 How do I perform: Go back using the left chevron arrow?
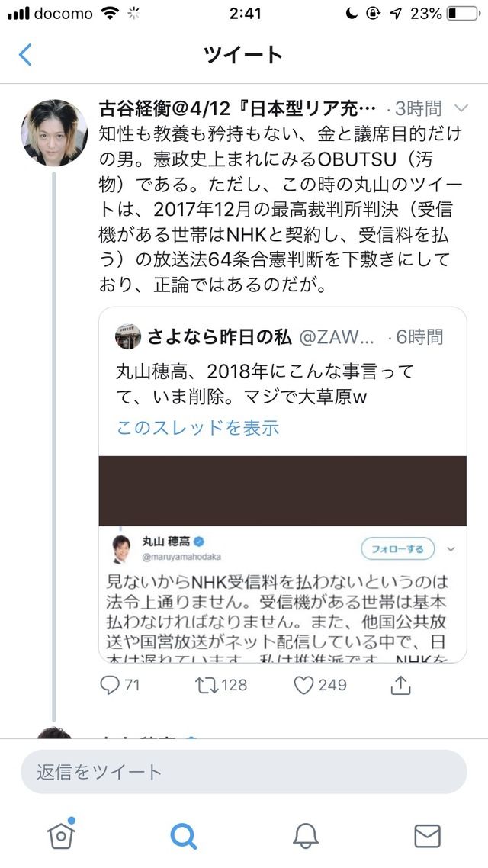click(25, 55)
